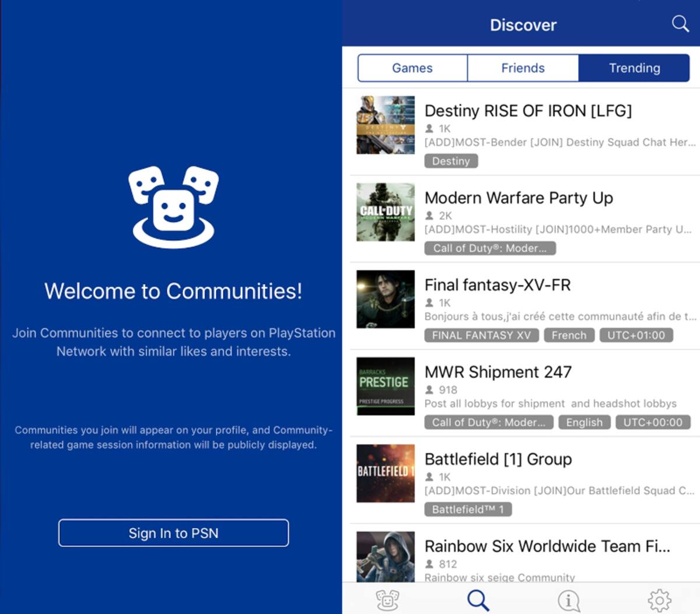Click description "Post all lobbys for shipment"

(551, 404)
